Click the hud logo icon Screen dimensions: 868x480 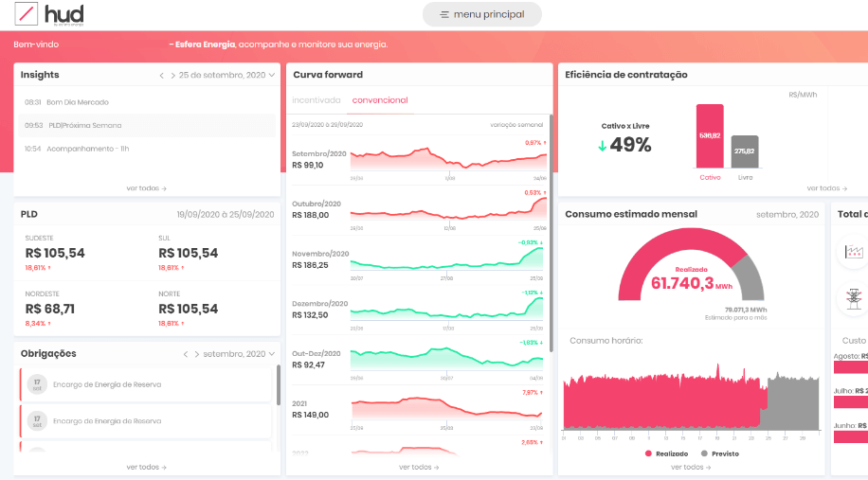(x=27, y=14)
